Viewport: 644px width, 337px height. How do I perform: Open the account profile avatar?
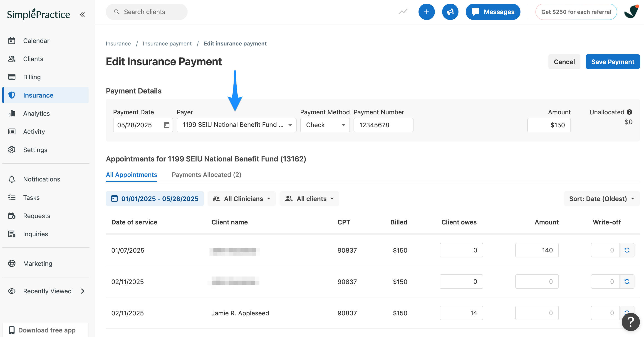pyautogui.click(x=631, y=12)
